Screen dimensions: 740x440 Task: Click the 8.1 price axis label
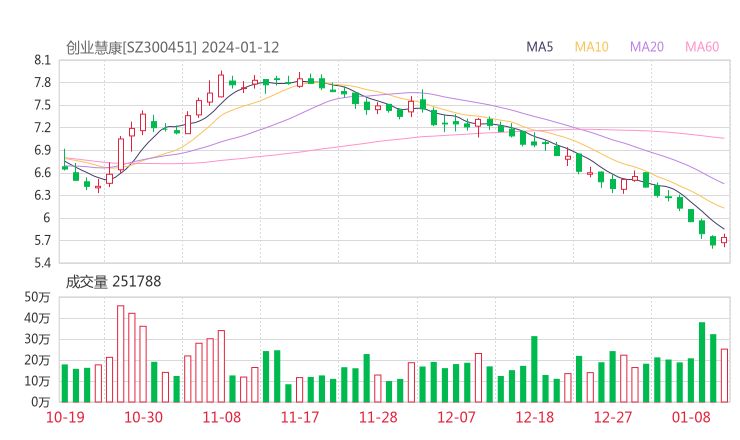[42, 60]
